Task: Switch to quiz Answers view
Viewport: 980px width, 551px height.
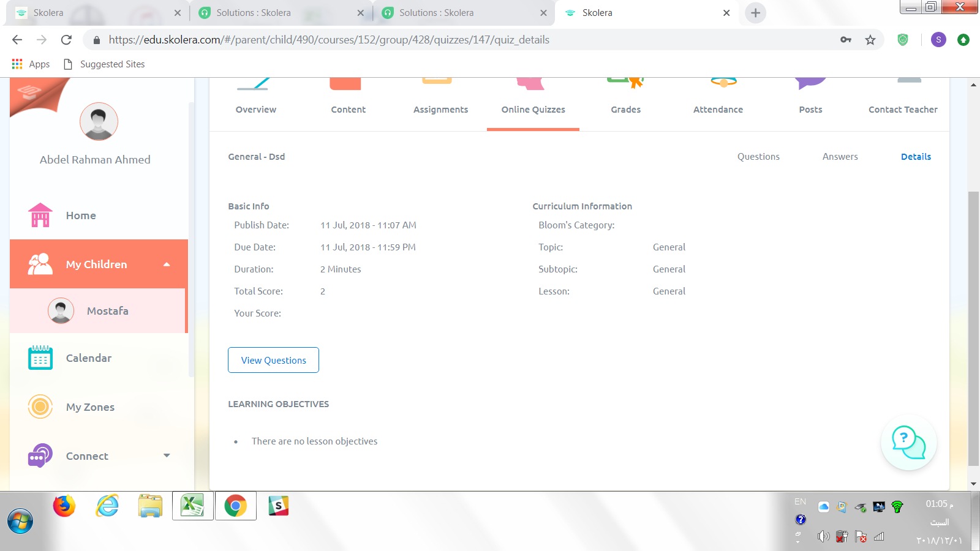Action: pos(840,157)
